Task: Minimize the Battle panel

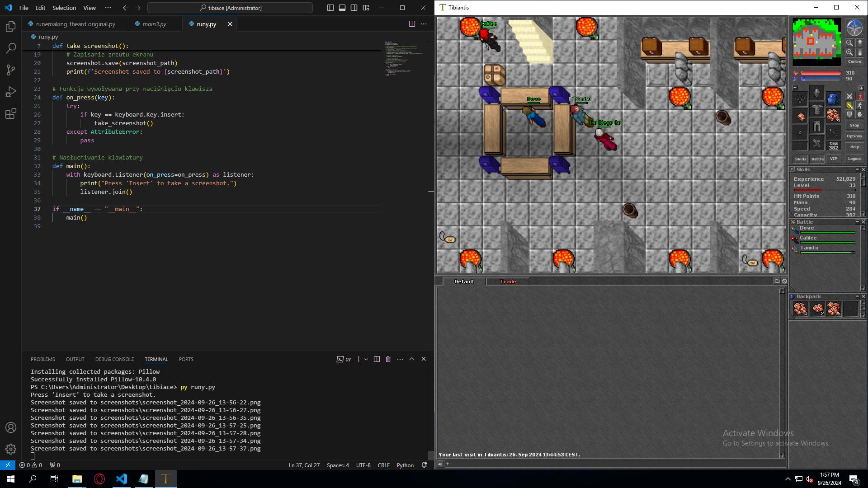Action: point(857,222)
